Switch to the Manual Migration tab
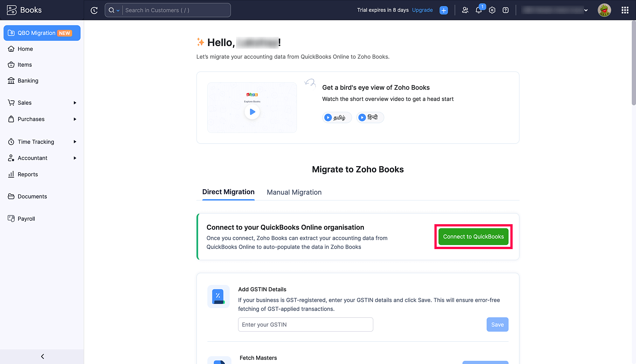Viewport: 636px width, 364px height. point(294,192)
